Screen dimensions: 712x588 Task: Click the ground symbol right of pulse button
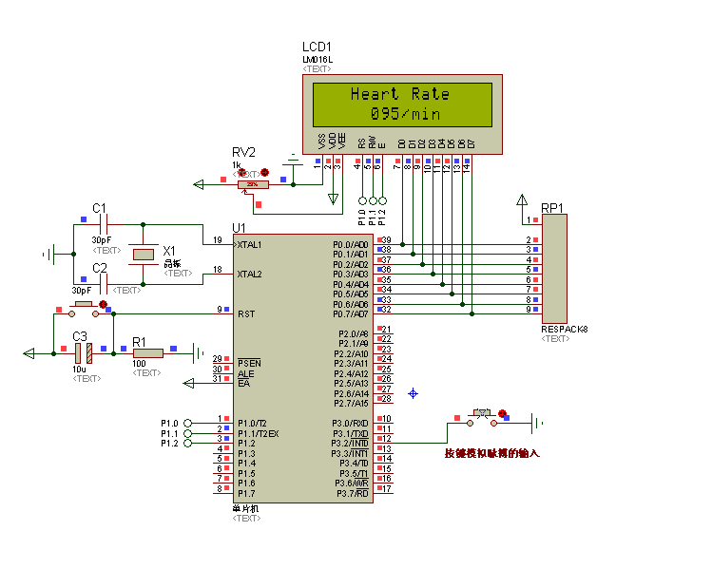pyautogui.click(x=537, y=424)
